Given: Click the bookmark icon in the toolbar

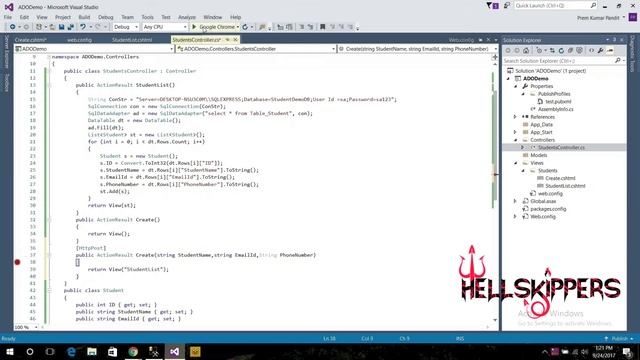Looking at the screenshot, I should click(x=322, y=27).
